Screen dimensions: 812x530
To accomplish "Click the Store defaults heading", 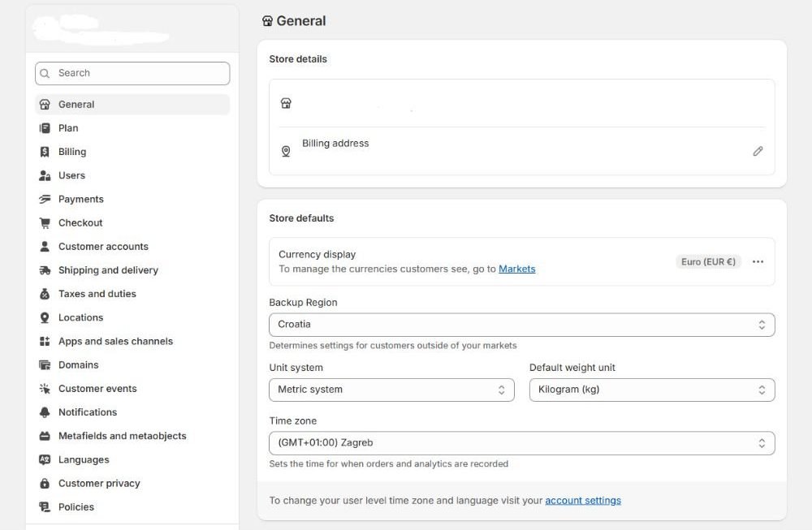I will click(301, 218).
